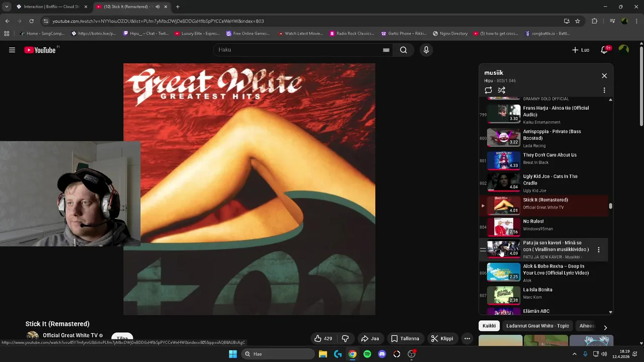Image resolution: width=644 pixels, height=362 pixels.
Task: Open Spotify from taskbar
Action: [x=367, y=354]
